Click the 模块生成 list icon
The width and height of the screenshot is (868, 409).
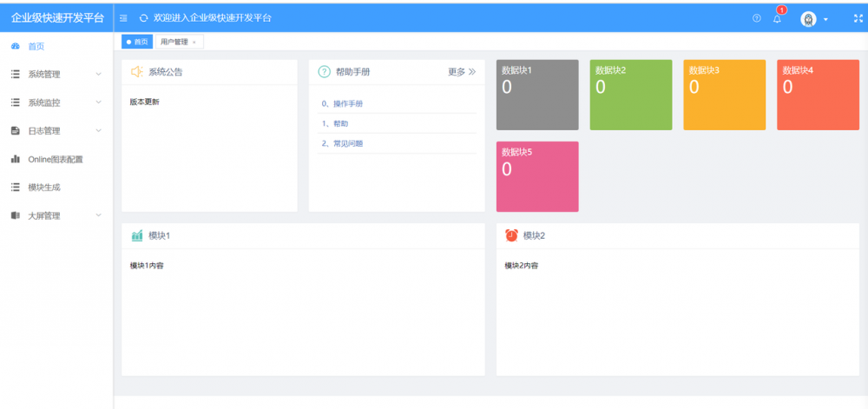(x=16, y=187)
